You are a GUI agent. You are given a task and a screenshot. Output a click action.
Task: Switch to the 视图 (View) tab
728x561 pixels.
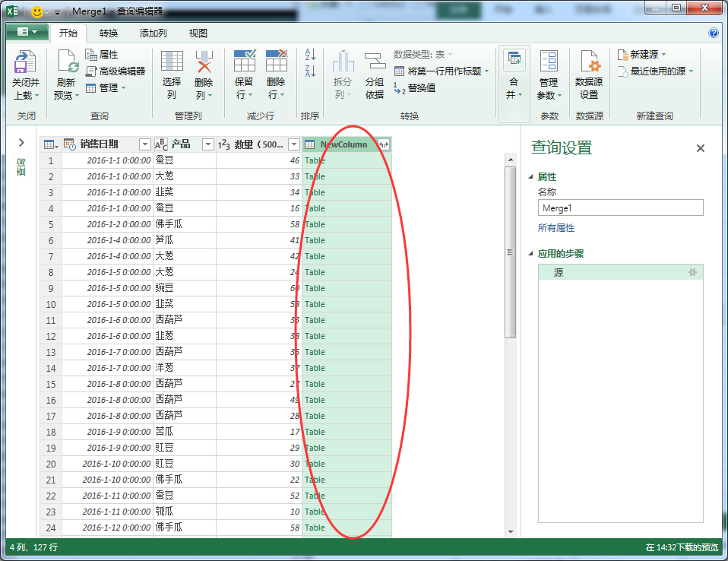(x=198, y=33)
